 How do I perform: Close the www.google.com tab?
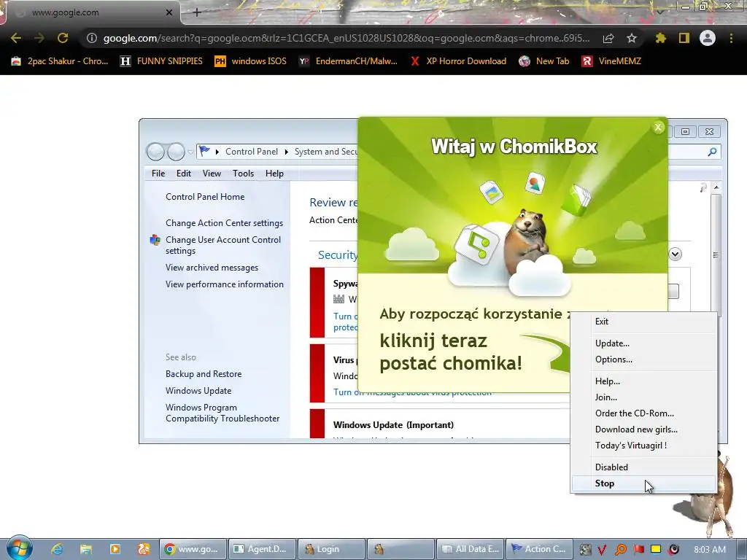point(169,12)
